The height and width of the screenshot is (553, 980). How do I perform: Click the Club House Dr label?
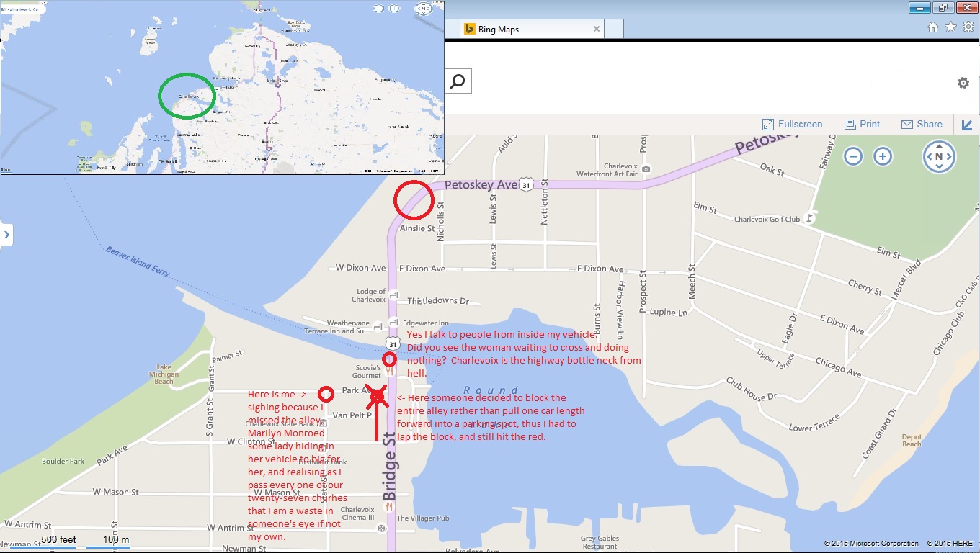coord(752,390)
